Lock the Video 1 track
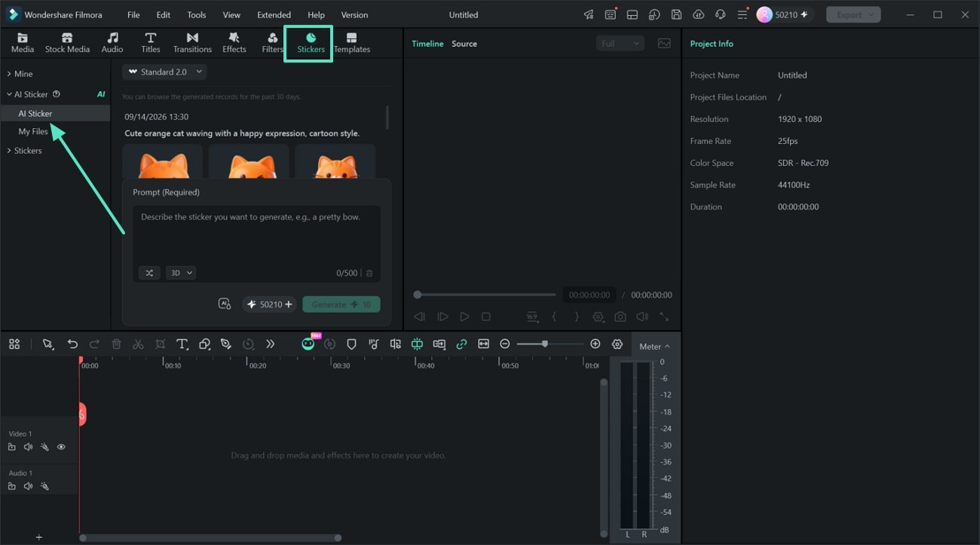Viewport: 980px width, 545px height. coord(11,447)
